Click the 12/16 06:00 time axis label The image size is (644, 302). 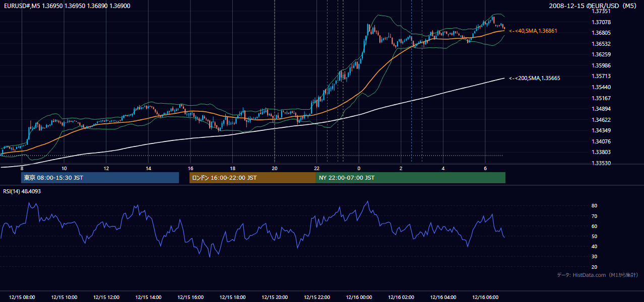485,297
